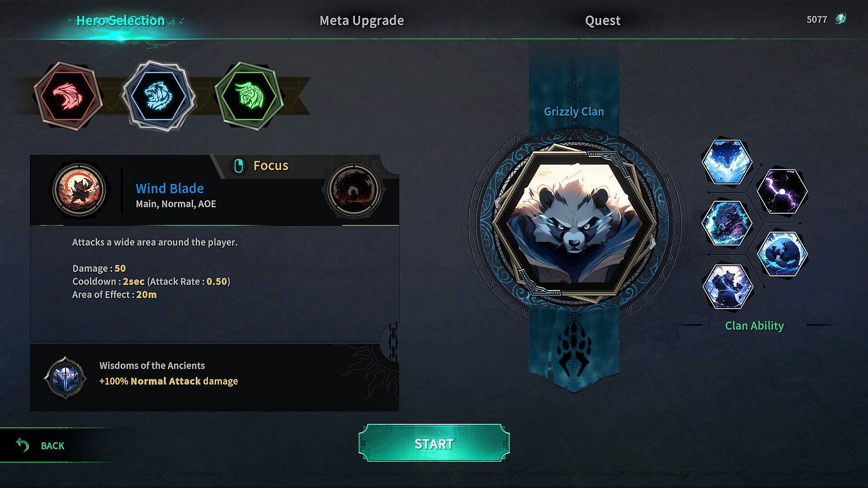Choose the dimmed alternate skill icon

(x=354, y=189)
